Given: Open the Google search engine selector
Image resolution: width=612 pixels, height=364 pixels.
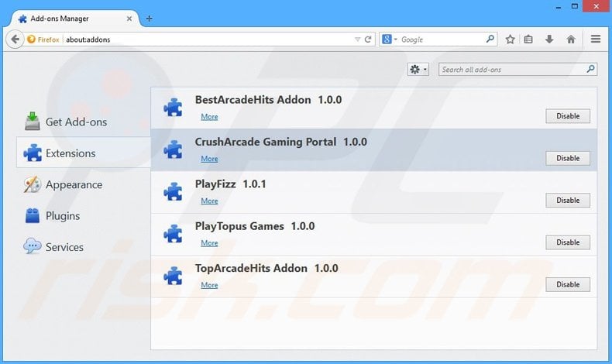Looking at the screenshot, I should point(389,39).
